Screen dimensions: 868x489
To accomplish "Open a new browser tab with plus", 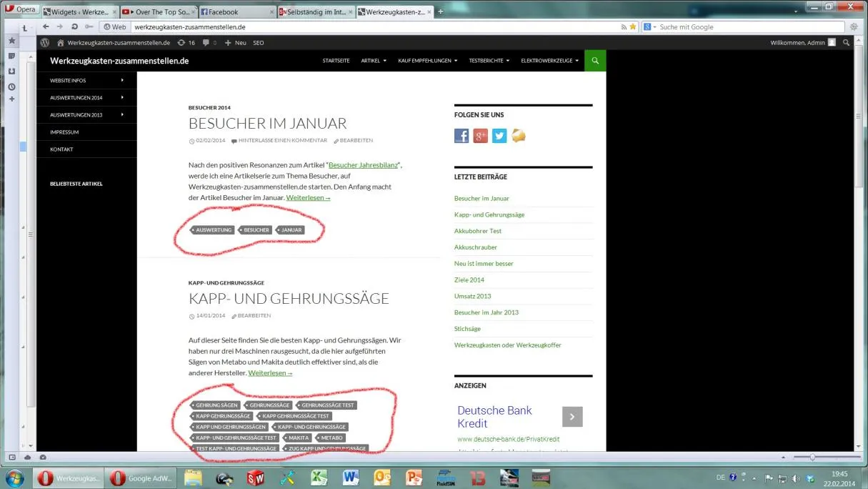I will (x=440, y=11).
